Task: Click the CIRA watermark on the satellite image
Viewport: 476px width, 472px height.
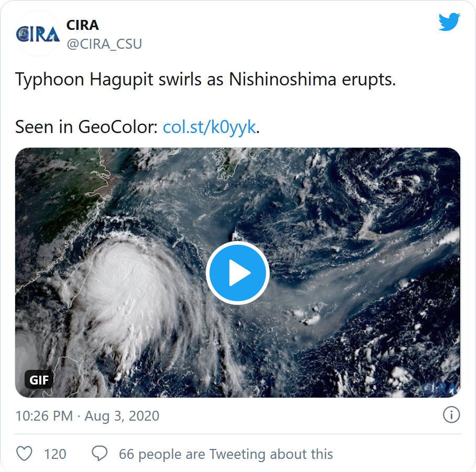Action: (x=439, y=388)
